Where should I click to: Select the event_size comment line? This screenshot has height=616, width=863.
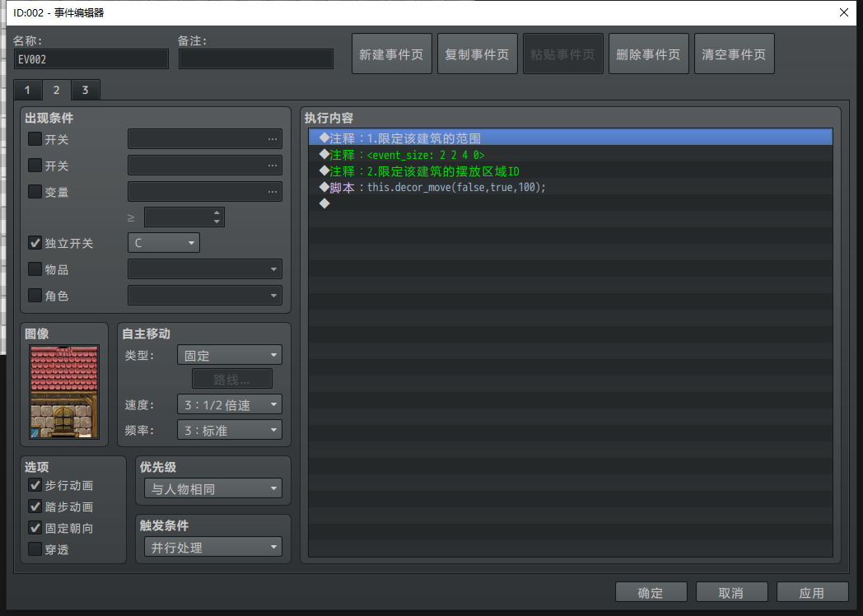click(x=571, y=155)
